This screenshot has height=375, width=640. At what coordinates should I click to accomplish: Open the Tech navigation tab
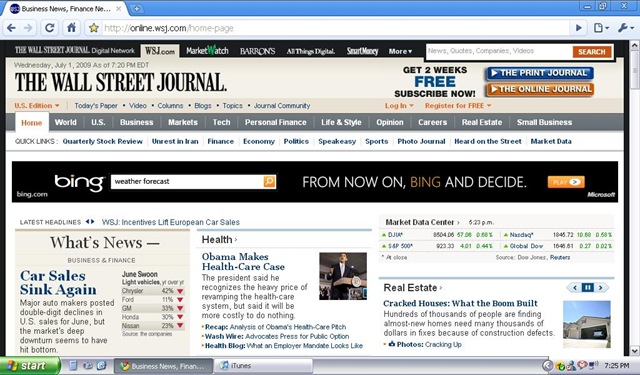(x=221, y=122)
